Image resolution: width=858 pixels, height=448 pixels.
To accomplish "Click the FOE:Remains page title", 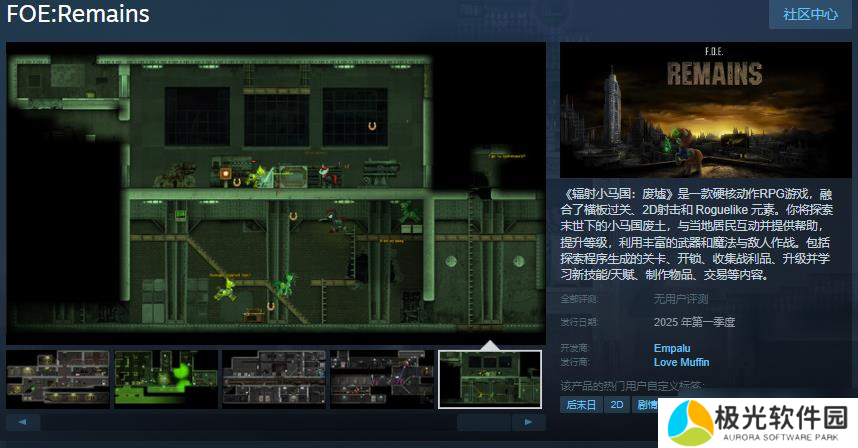I will point(78,15).
